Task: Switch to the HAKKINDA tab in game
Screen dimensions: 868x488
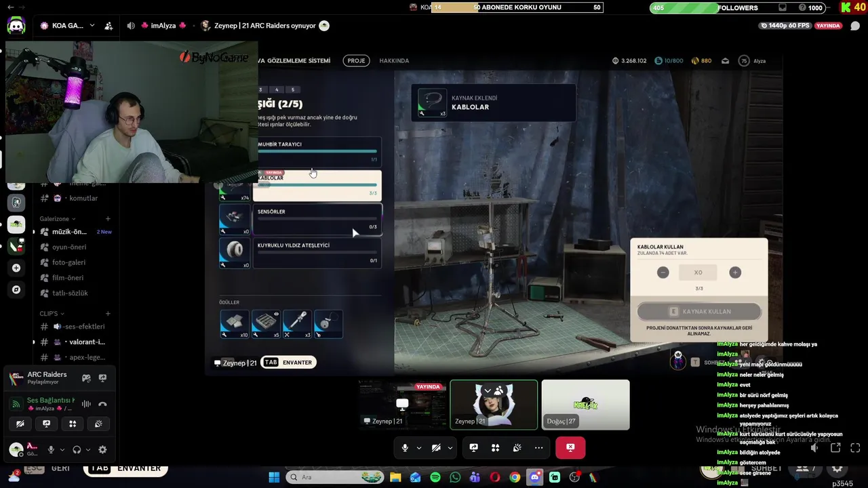Action: click(394, 60)
